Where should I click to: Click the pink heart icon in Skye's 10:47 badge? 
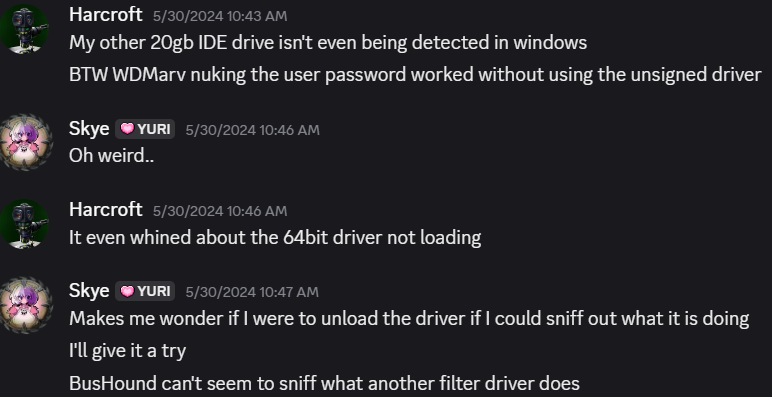[127, 291]
